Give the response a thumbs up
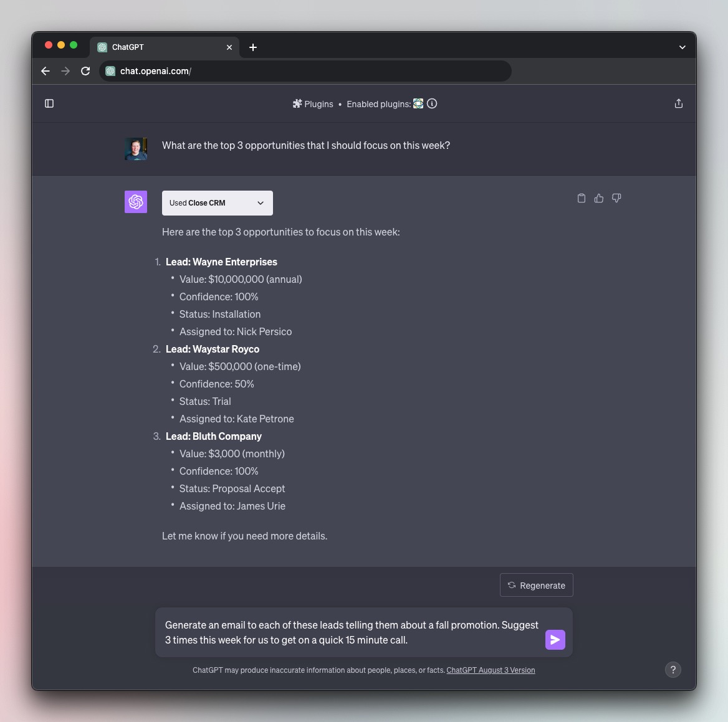728x722 pixels. pyautogui.click(x=598, y=197)
